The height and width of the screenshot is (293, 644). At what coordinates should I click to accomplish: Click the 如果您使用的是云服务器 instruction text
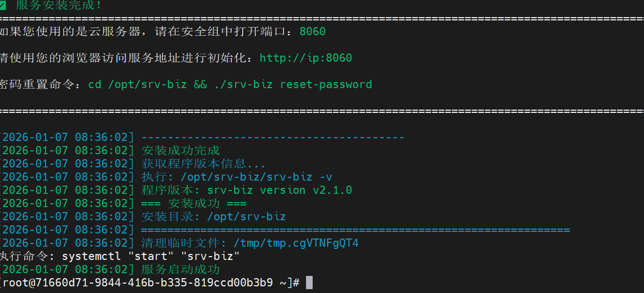[72, 31]
